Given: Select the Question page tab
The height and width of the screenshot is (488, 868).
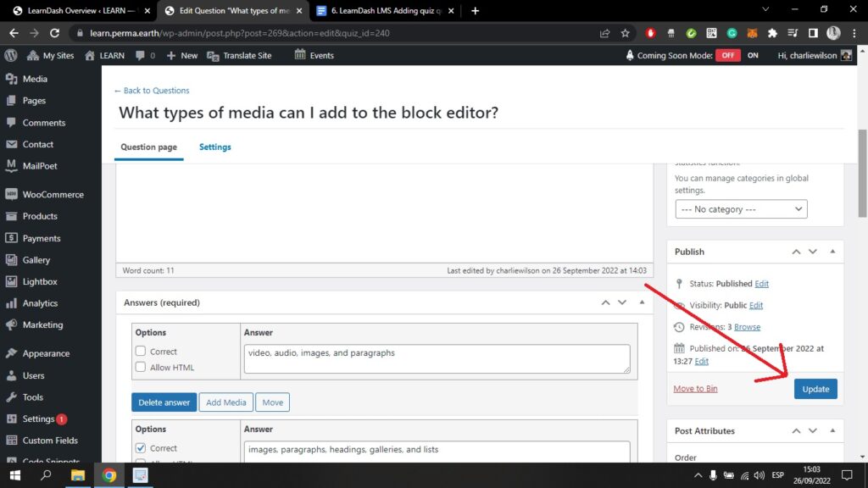Looking at the screenshot, I should click(x=148, y=147).
